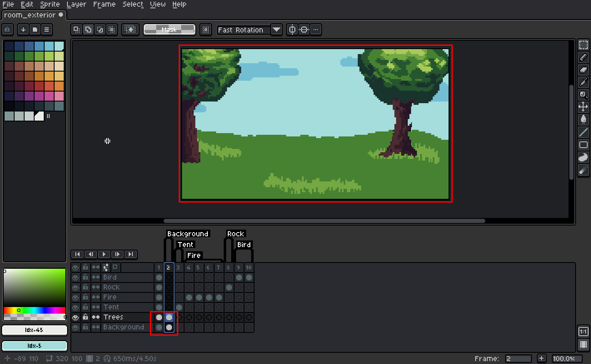Select the Move tool
Viewport: 591px width, 364px height.
(x=583, y=107)
